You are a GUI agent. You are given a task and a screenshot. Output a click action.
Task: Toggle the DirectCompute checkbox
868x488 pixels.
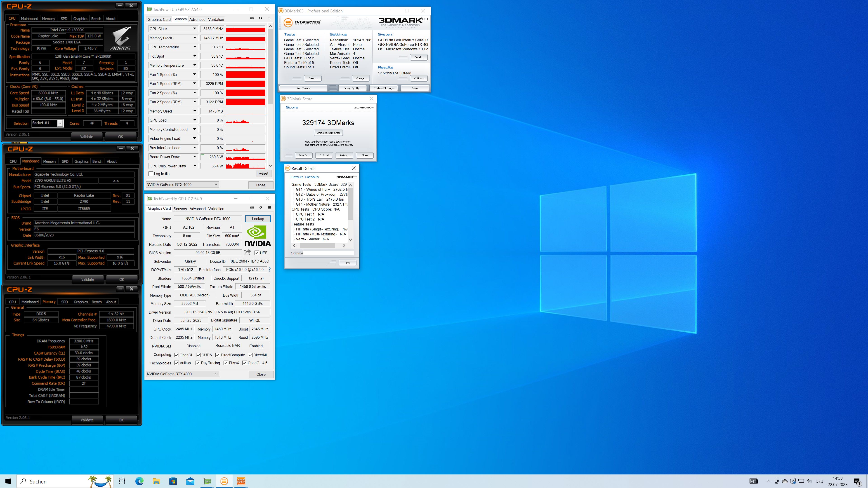(x=218, y=355)
